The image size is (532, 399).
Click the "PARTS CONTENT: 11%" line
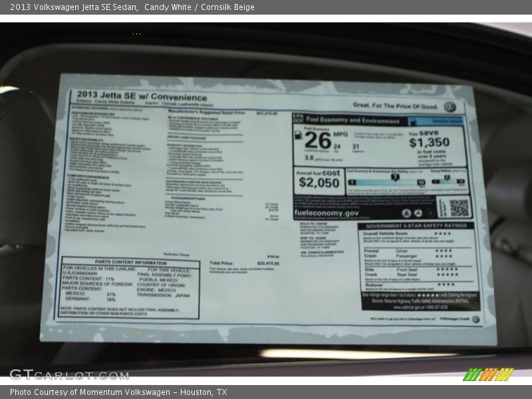pyautogui.click(x=88, y=278)
